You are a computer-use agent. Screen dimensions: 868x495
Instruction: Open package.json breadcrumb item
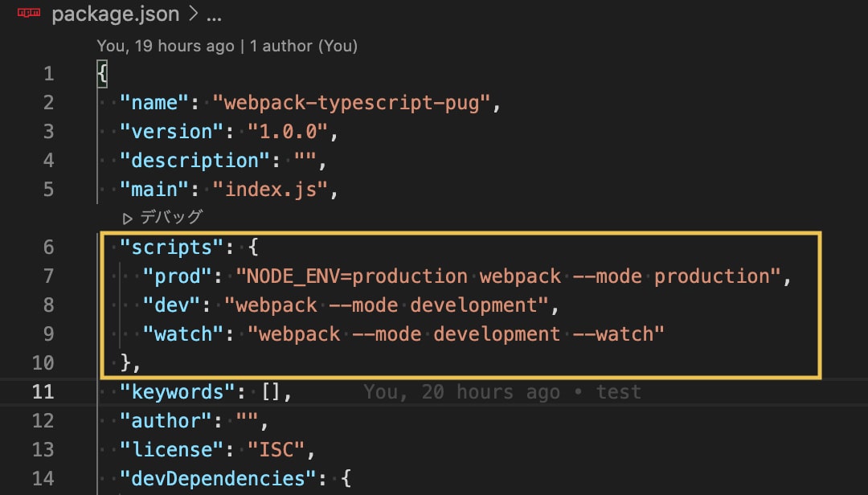[115, 14]
